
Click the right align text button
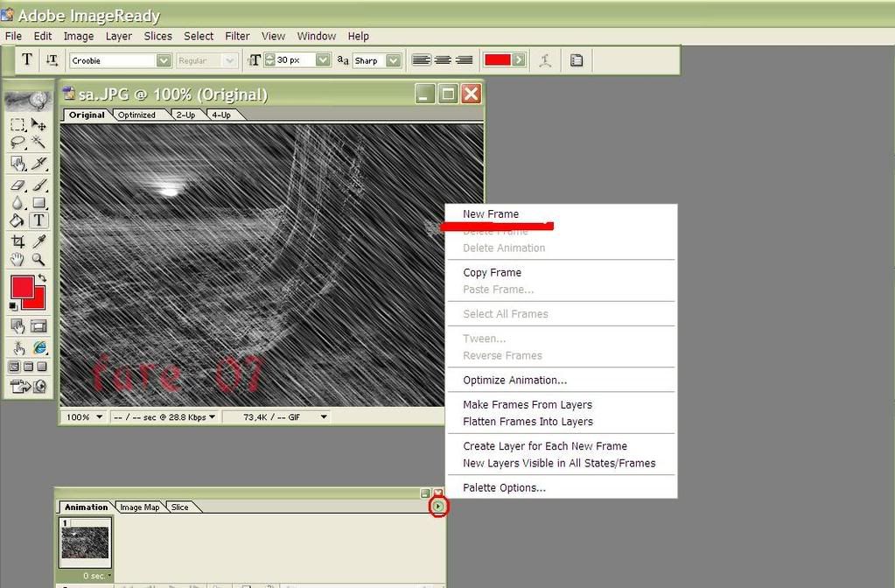[x=464, y=60]
